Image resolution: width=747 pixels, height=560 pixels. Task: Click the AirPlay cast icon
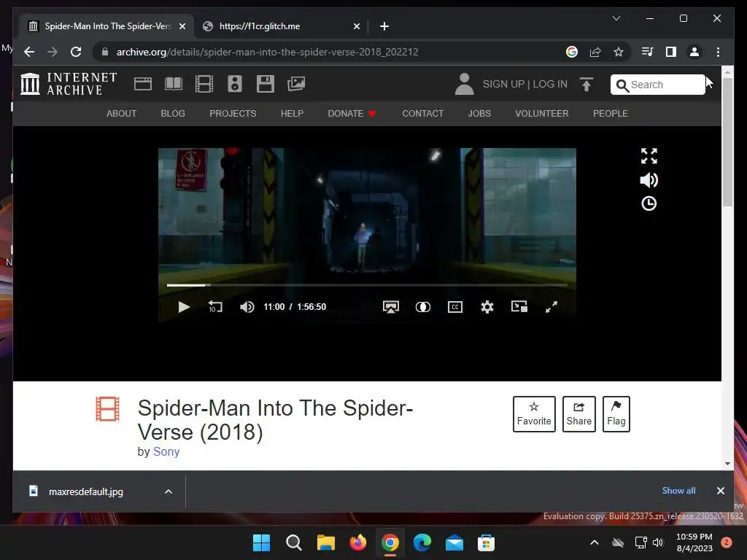click(391, 307)
